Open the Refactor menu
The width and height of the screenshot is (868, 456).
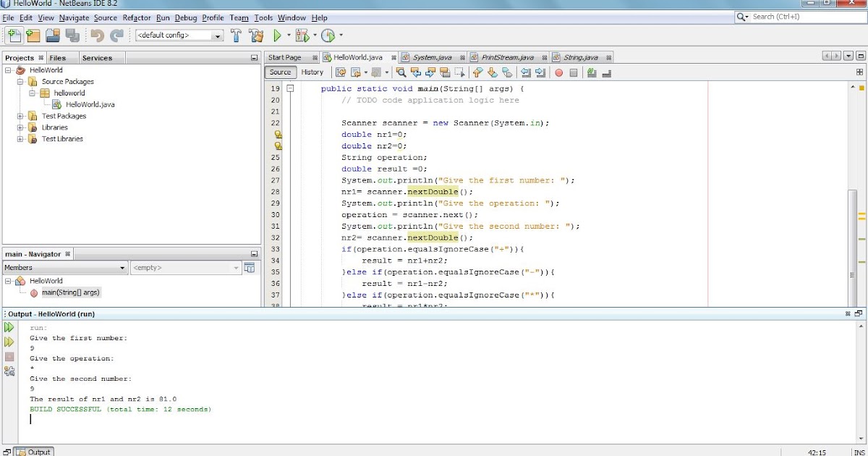(139, 17)
